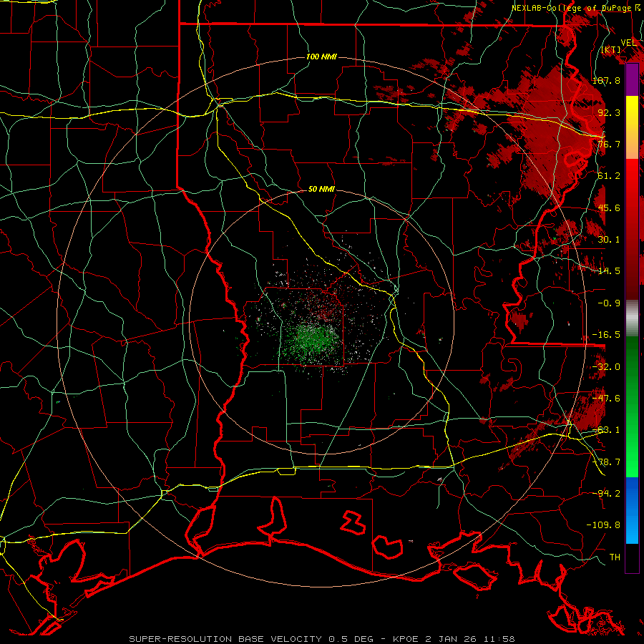Image resolution: width=644 pixels, height=644 pixels.
Task: Click the "[KT]" units label
Action: pos(611,50)
